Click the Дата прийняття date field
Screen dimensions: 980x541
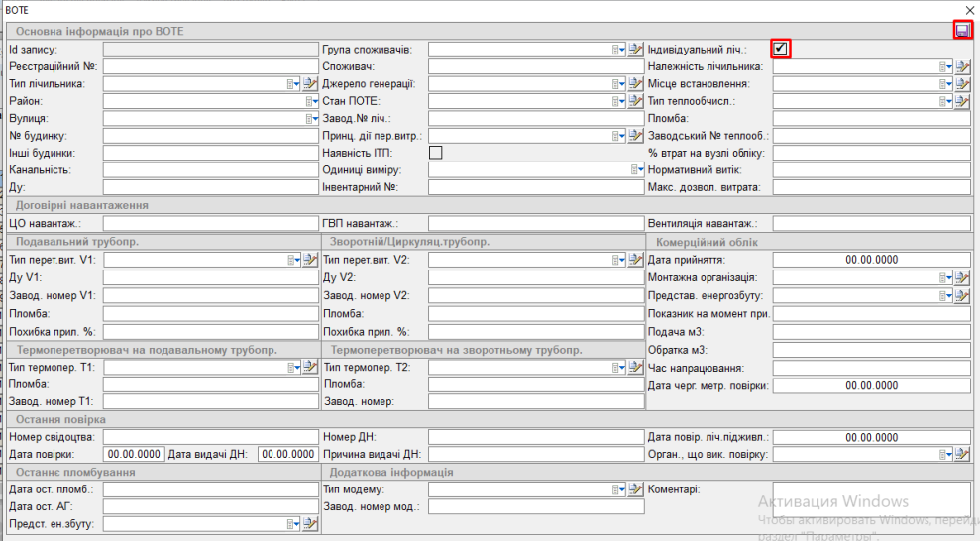[871, 260]
